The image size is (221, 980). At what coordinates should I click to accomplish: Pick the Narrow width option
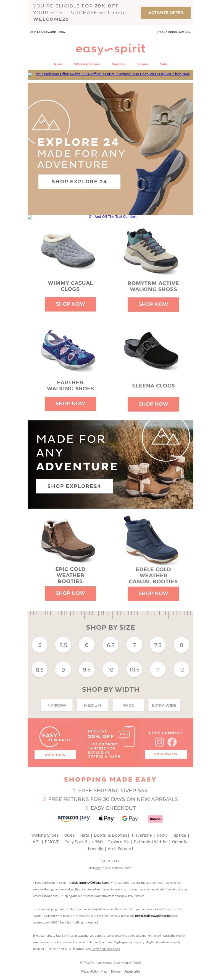point(57,705)
